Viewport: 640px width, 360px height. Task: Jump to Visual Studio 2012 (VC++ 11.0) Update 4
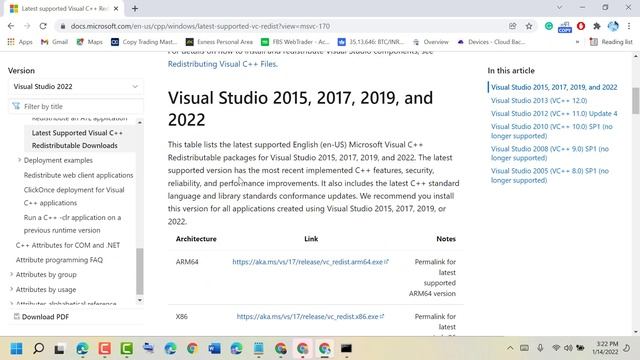coord(554,113)
